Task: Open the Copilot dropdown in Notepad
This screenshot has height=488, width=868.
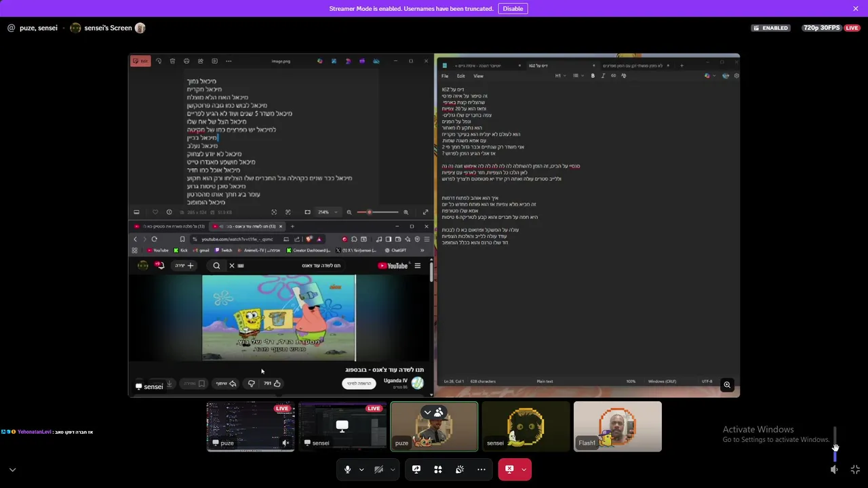Action: click(709, 76)
